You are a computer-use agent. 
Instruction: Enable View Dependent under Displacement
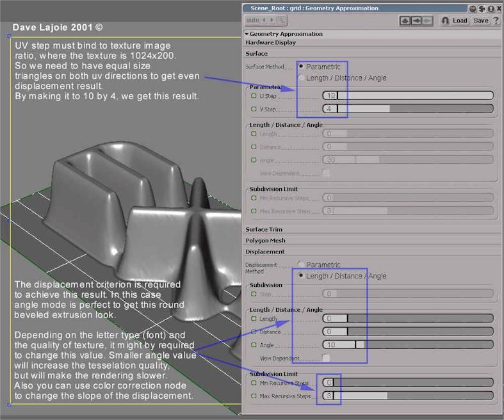click(x=327, y=358)
